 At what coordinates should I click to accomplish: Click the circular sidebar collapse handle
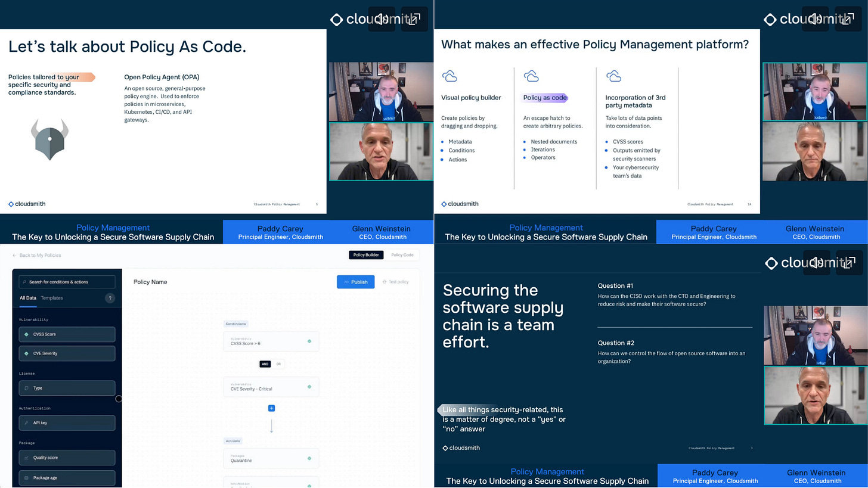[x=119, y=399]
